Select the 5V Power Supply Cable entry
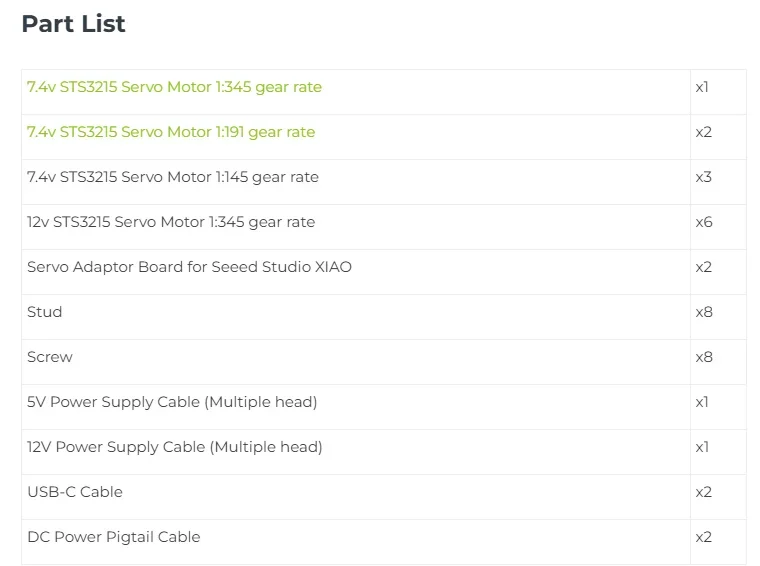The width and height of the screenshot is (760, 566). [172, 402]
